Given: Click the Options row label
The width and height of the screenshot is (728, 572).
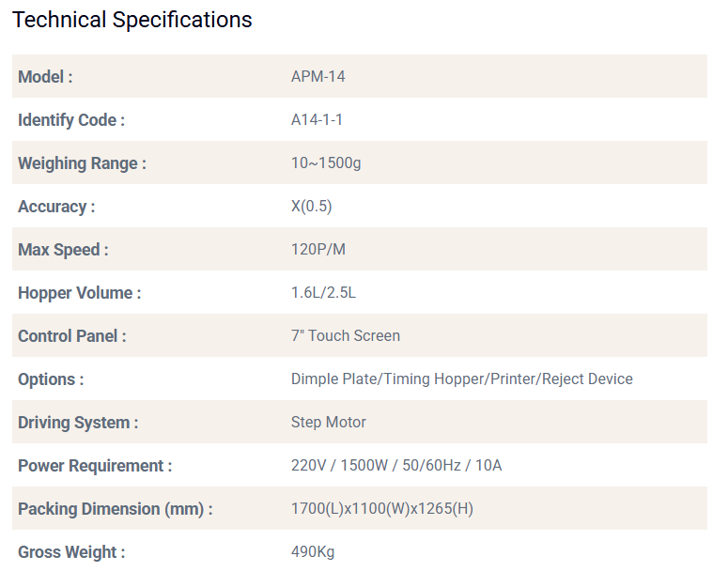Looking at the screenshot, I should (x=51, y=379).
